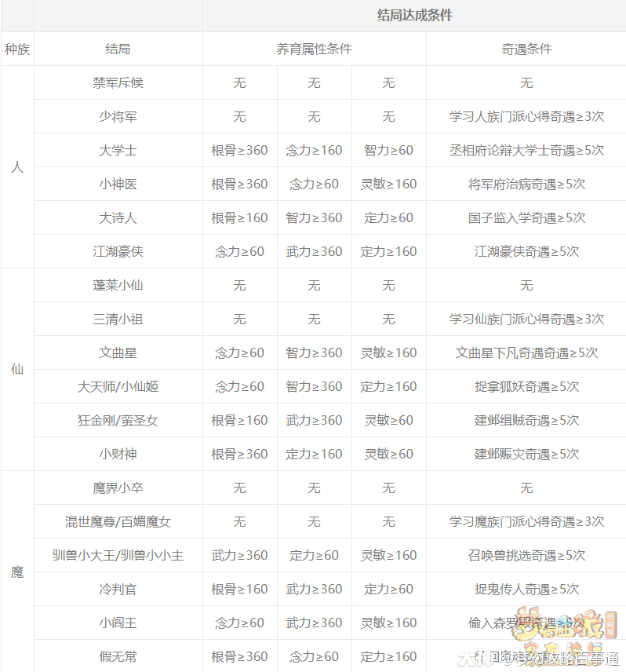626x672 pixels.
Task: Click the 魔 race row label
Action: (17, 572)
